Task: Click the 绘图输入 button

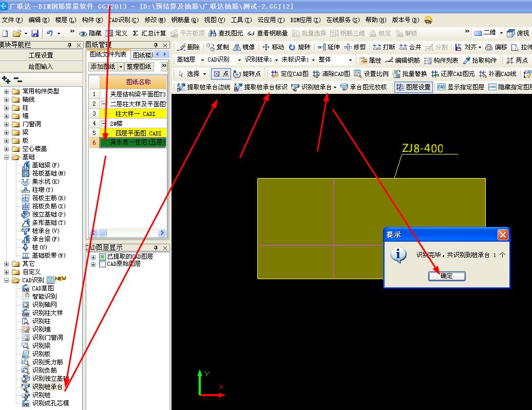Action: click(x=41, y=67)
